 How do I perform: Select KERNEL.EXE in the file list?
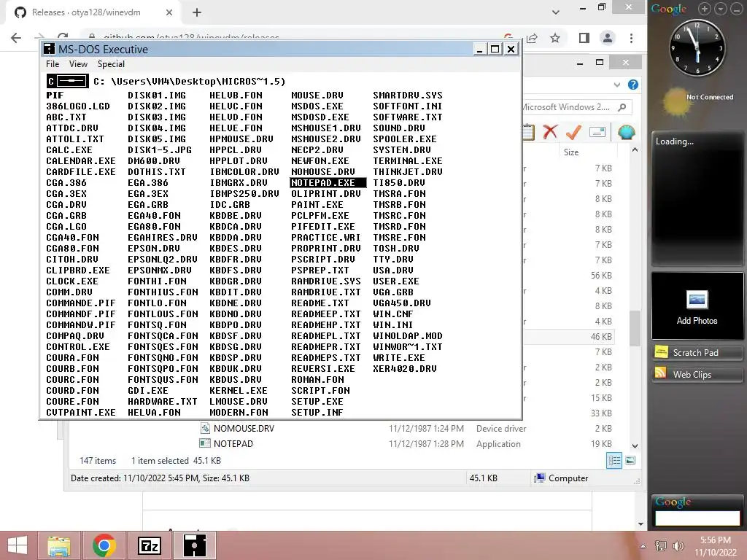pos(239,391)
